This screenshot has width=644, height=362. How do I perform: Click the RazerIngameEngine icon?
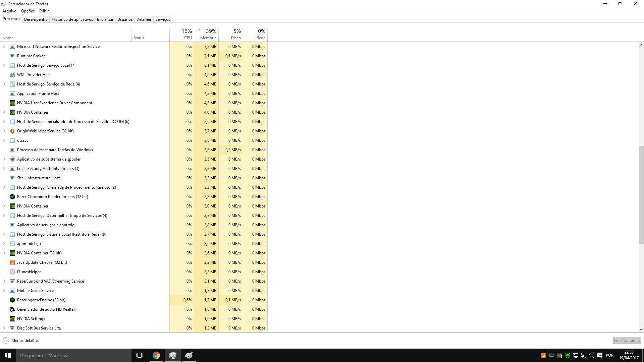[12, 300]
